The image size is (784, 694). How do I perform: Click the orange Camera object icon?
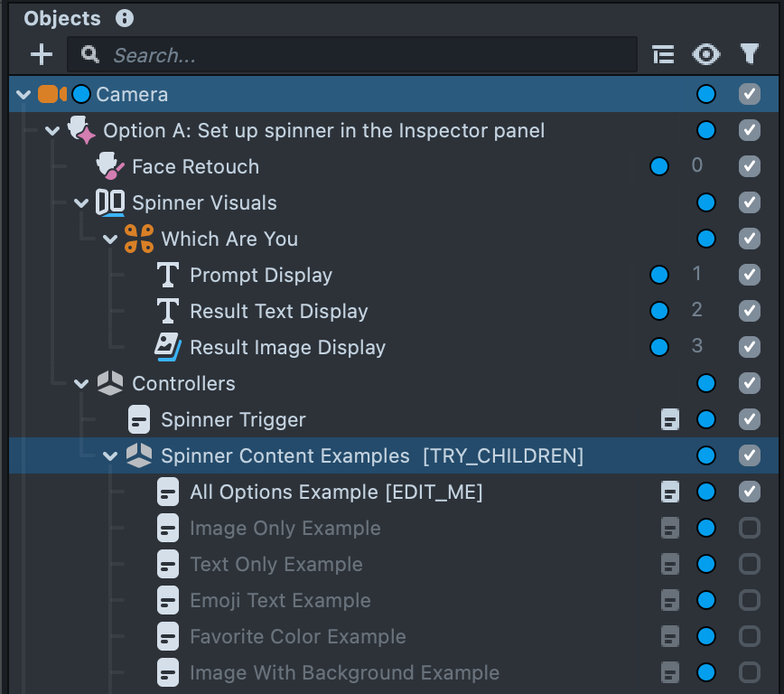(x=52, y=94)
